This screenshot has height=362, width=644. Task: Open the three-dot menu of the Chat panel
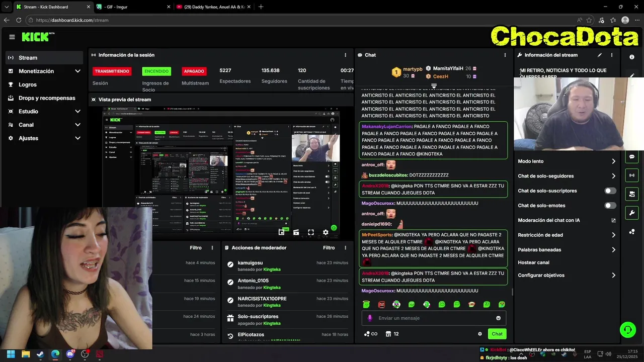[x=505, y=55]
